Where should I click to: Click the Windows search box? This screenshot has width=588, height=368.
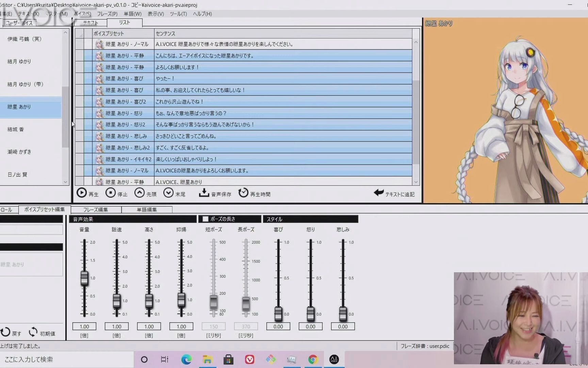click(x=67, y=359)
